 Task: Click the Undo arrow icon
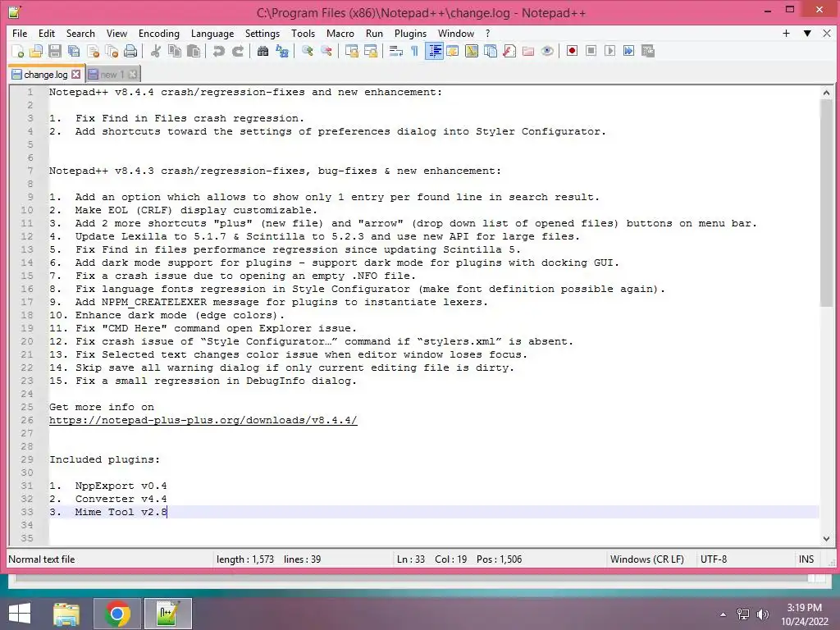pyautogui.click(x=218, y=51)
